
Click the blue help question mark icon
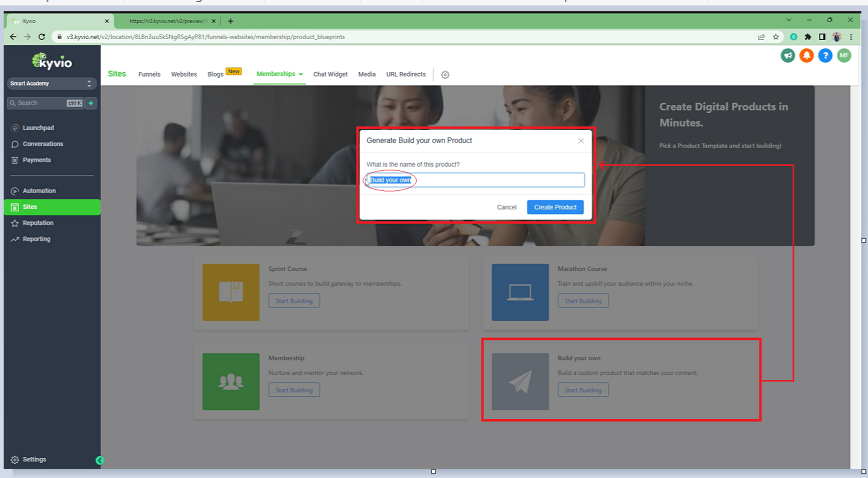825,55
